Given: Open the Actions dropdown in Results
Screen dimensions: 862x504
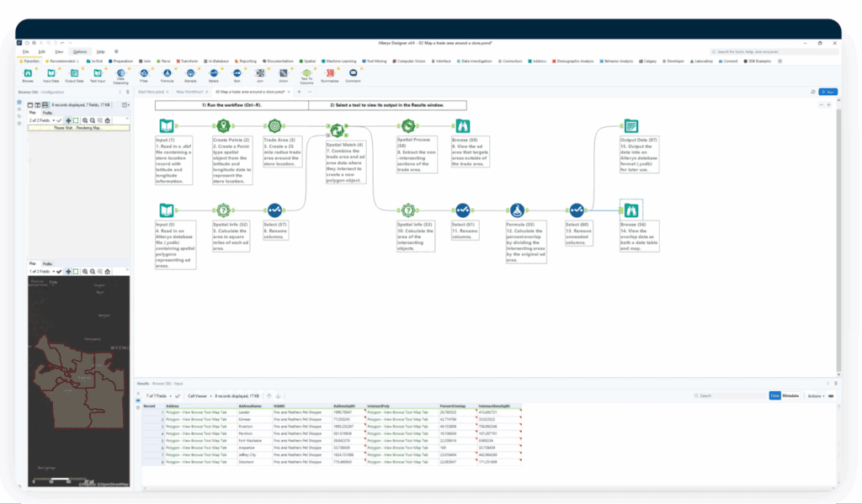Looking at the screenshot, I should (816, 395).
